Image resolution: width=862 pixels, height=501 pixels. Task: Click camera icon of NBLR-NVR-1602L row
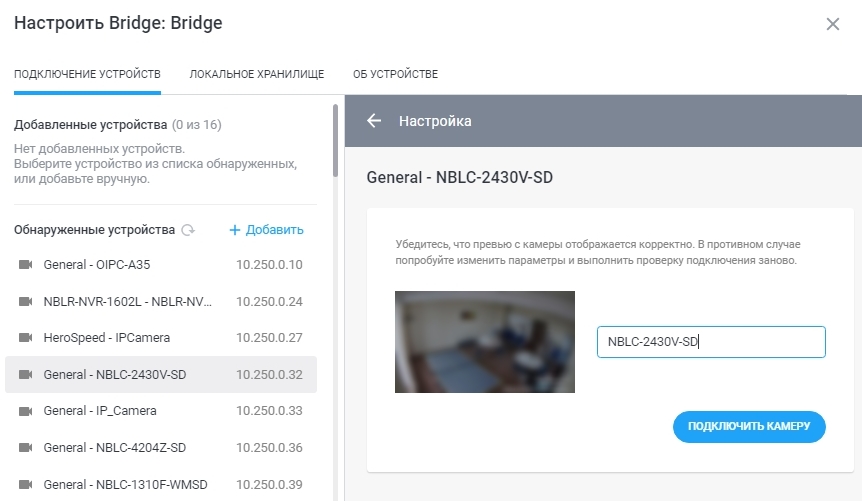(x=25, y=301)
